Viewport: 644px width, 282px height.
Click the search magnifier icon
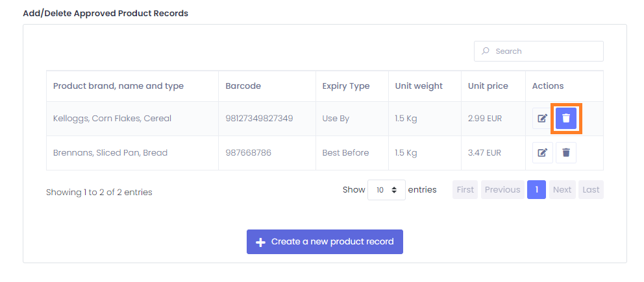(x=486, y=51)
